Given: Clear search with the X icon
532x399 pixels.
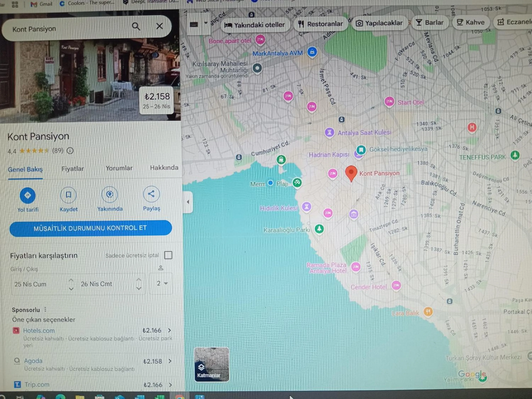Looking at the screenshot, I should pyautogui.click(x=159, y=26).
